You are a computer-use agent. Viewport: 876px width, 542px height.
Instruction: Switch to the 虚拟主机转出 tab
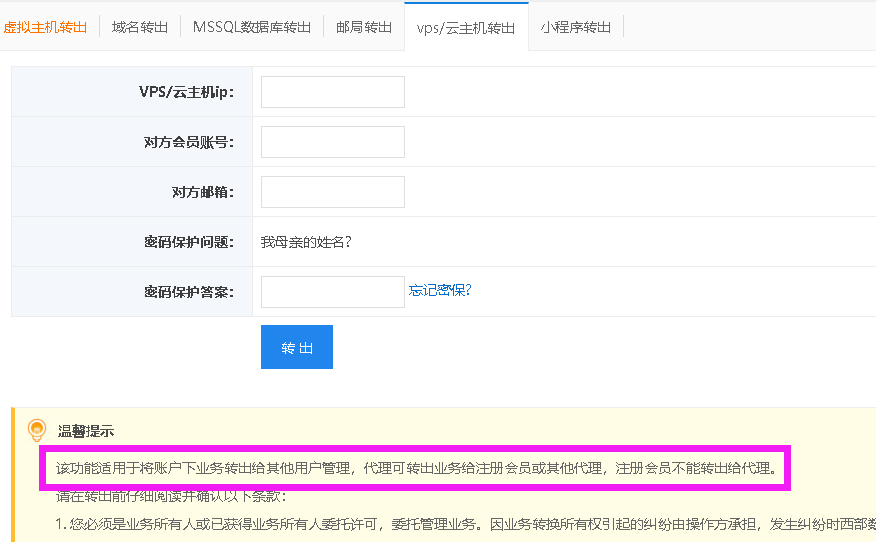(x=45, y=27)
